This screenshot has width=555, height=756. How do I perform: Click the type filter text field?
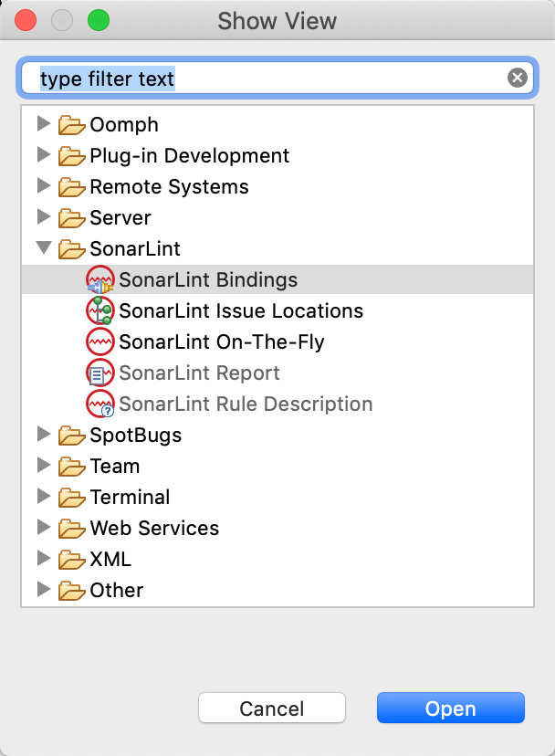265,79
